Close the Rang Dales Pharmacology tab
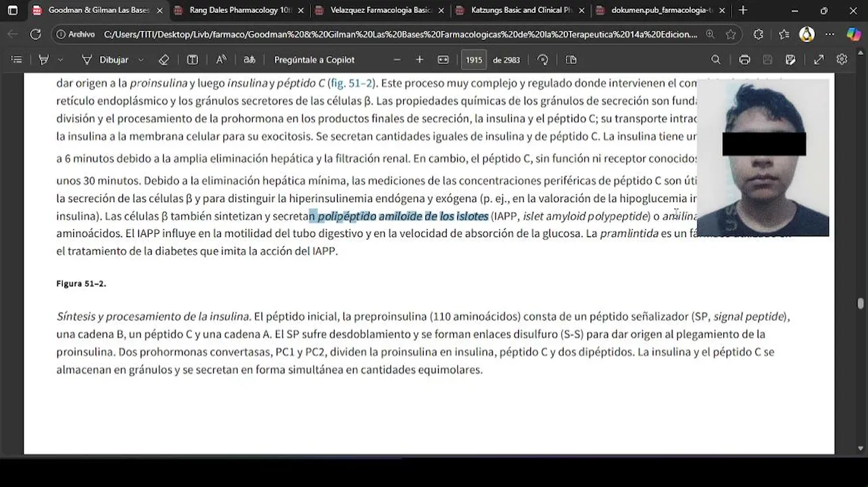This screenshot has height=487, width=868. [x=301, y=11]
